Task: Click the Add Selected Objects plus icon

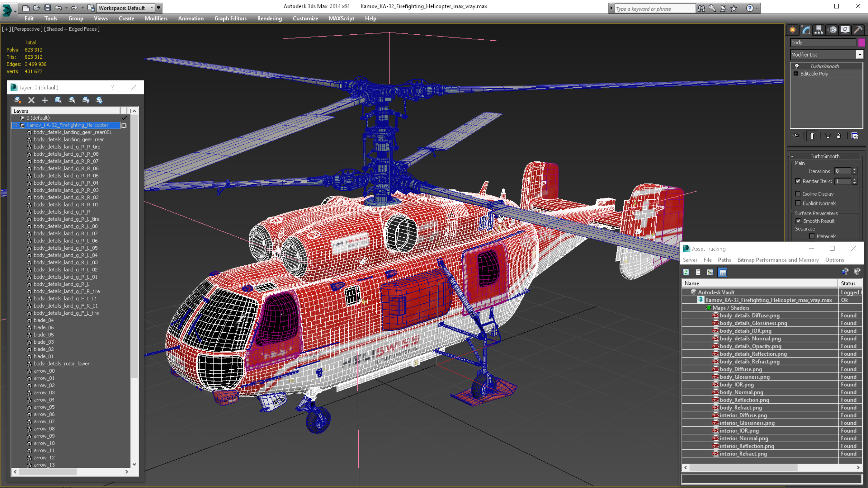Action: tap(45, 100)
